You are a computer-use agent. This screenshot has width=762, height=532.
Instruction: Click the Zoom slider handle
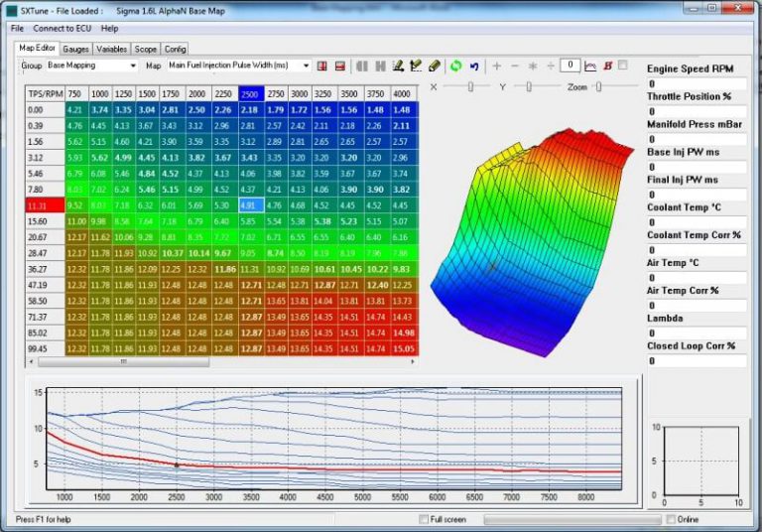pos(598,86)
